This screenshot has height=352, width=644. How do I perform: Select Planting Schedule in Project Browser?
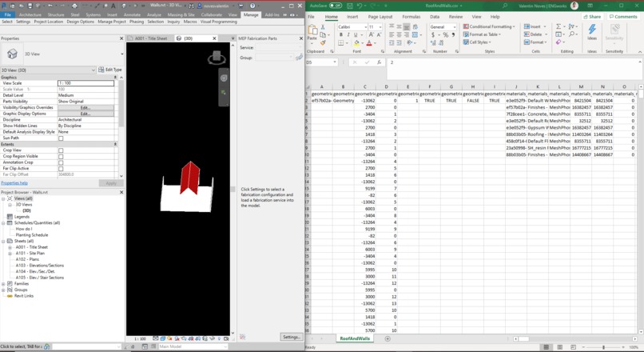coord(32,235)
